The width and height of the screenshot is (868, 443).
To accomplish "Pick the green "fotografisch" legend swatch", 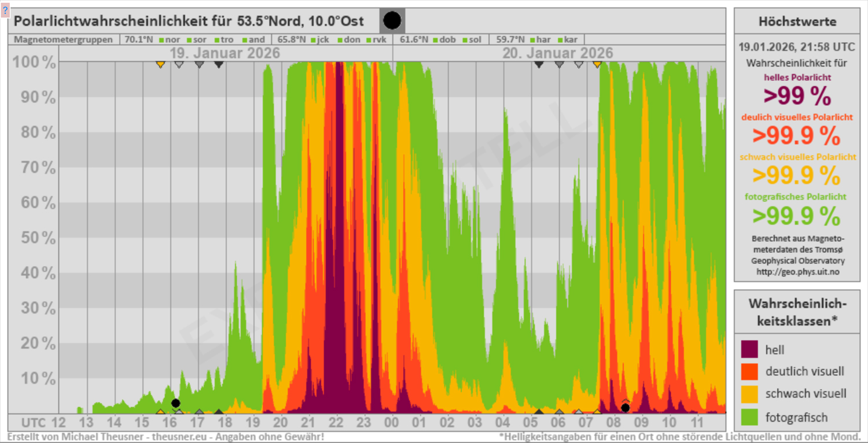I will pos(749,417).
